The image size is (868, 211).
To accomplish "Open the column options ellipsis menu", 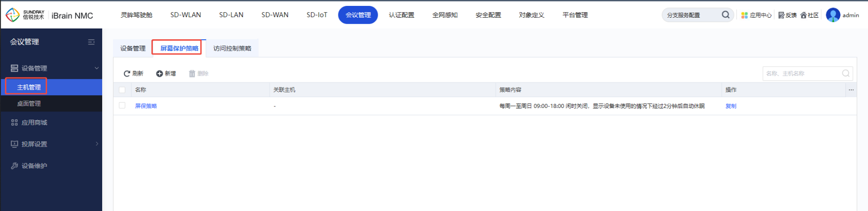I will [851, 90].
